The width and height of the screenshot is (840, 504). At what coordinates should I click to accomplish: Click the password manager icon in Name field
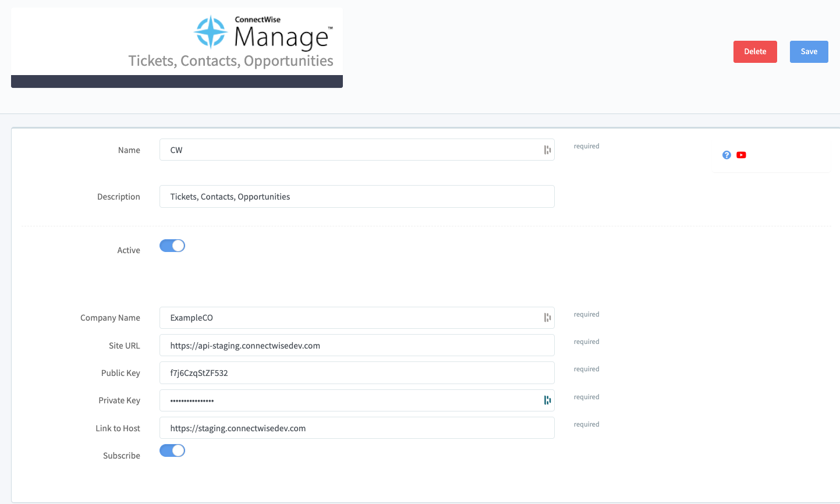(x=547, y=150)
